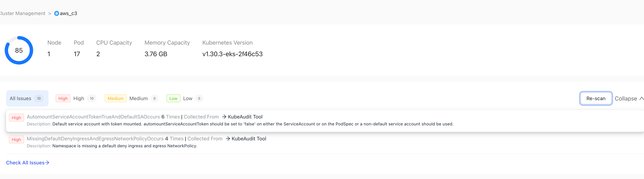The height and width of the screenshot is (179, 644).
Task: Collapse the issues panel
Action: [629, 98]
